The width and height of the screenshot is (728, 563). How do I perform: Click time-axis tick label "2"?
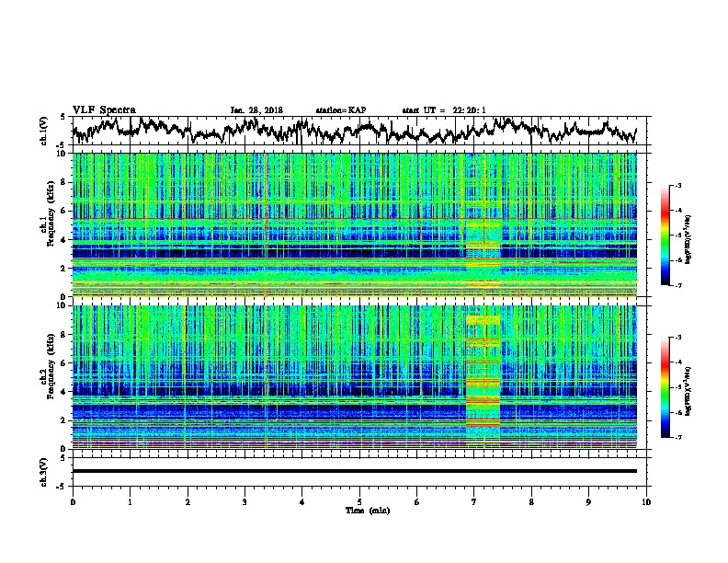coord(188,502)
